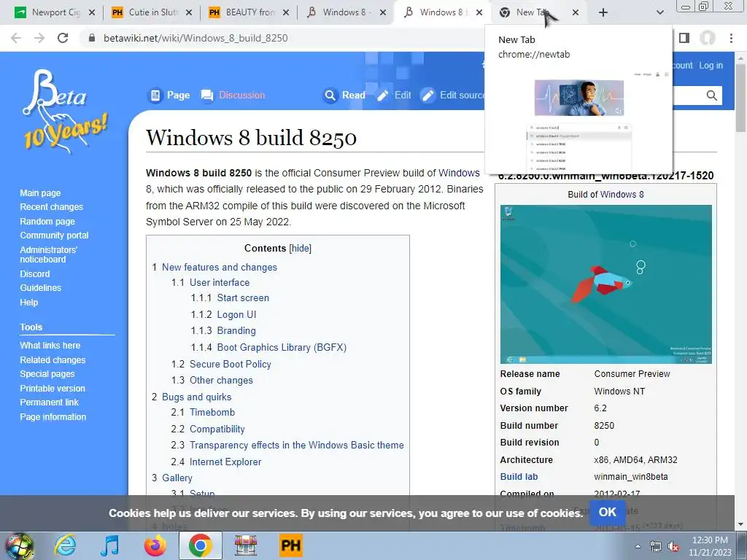Open Recent changes in sidebar

(x=52, y=206)
